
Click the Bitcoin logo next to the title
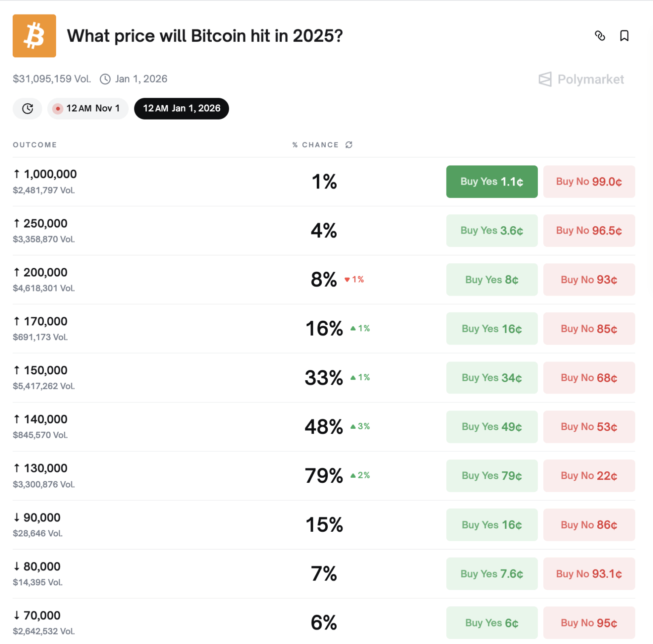pos(34,36)
